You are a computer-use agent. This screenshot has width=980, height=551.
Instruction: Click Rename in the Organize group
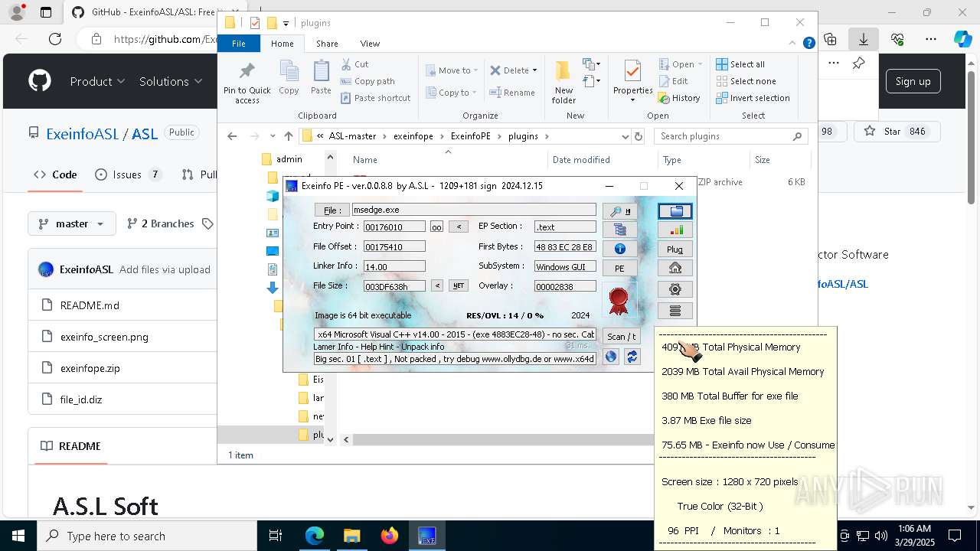click(512, 93)
